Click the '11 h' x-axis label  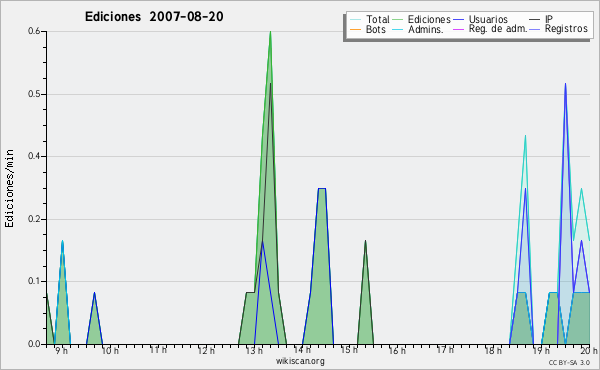pos(158,350)
